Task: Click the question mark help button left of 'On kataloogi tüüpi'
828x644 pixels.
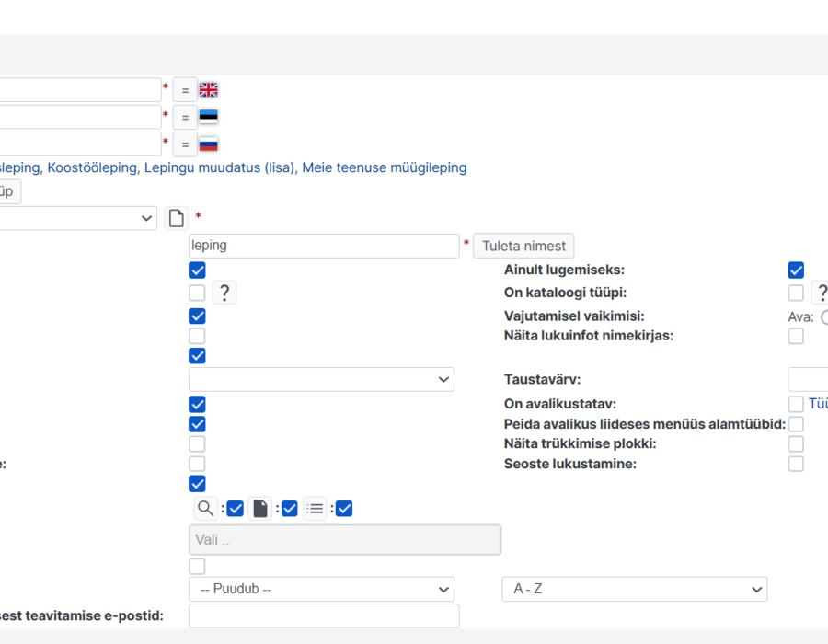Action: (x=224, y=293)
